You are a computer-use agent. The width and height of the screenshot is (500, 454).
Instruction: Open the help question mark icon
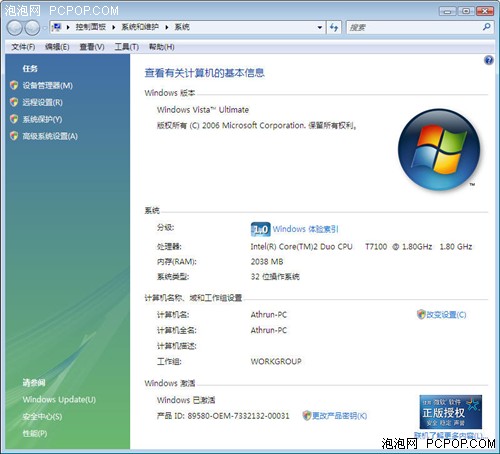(488, 60)
